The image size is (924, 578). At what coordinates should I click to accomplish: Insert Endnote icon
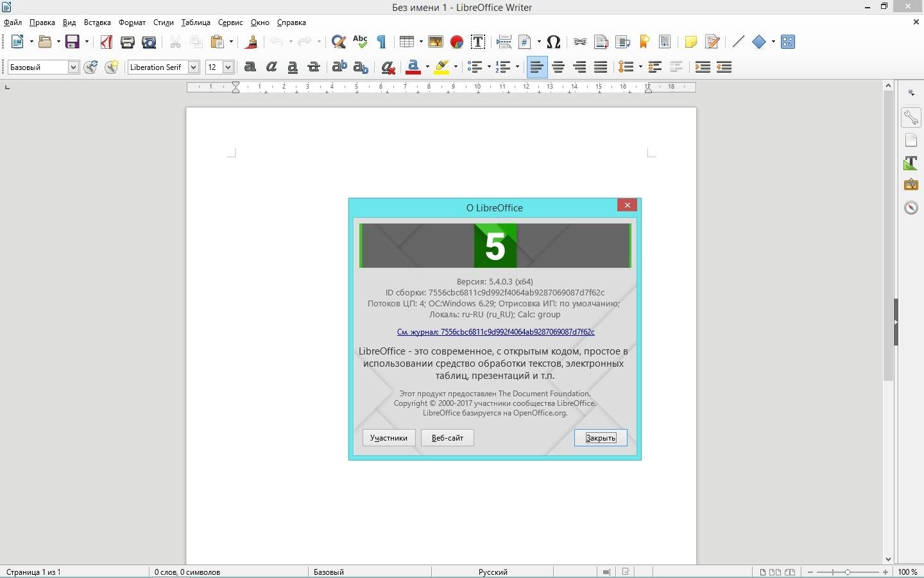622,42
